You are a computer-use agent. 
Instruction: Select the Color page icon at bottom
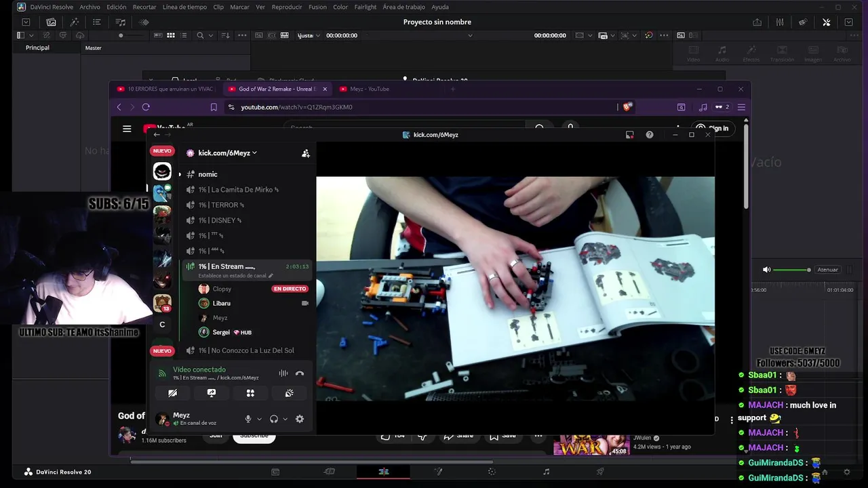coord(492,471)
